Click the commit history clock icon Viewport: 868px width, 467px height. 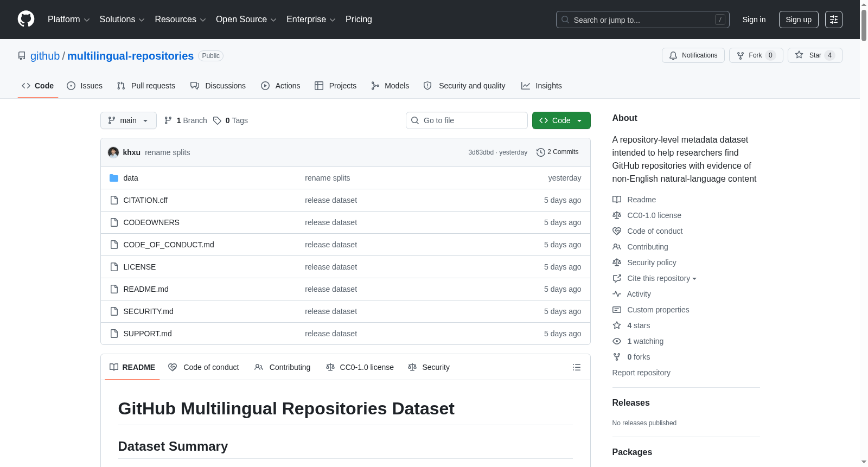click(x=540, y=152)
